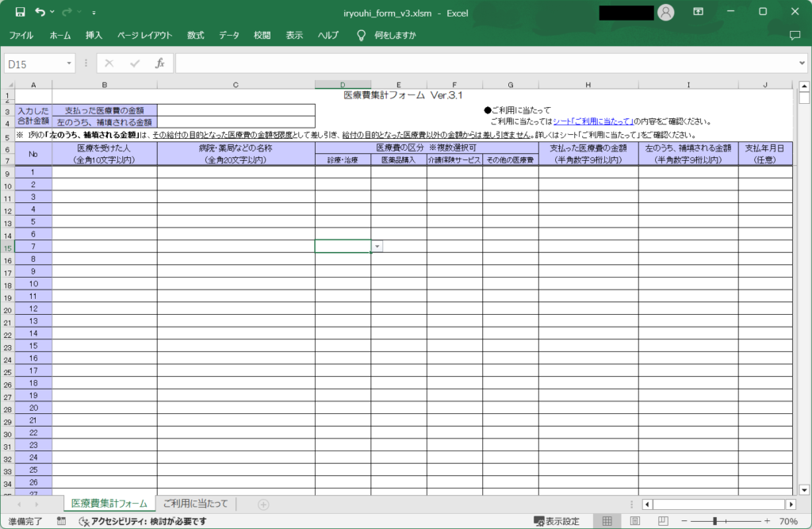This screenshot has height=529, width=812.
Task: Open the comments icon in ribbon corner
Action: tap(795, 36)
